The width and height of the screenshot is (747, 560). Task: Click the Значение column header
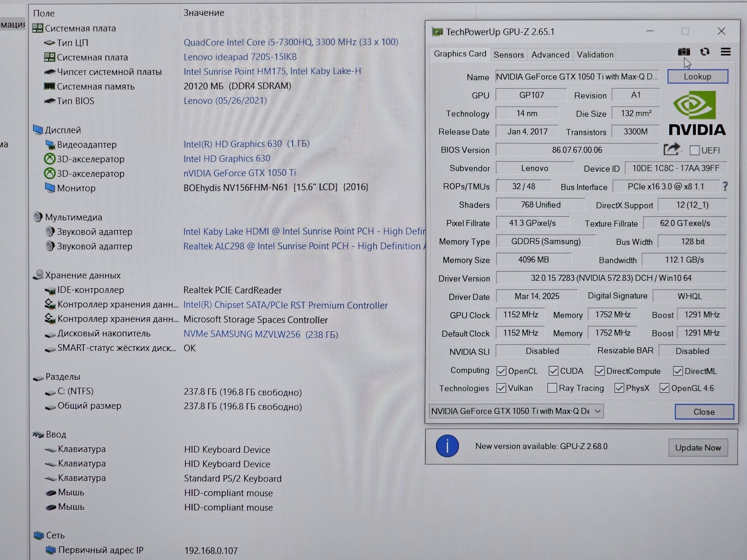[204, 13]
